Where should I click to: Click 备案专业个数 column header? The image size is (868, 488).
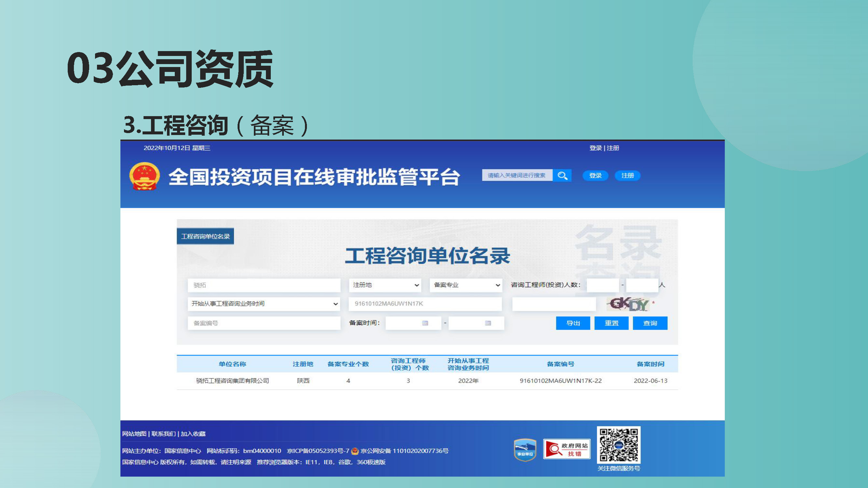[348, 364]
